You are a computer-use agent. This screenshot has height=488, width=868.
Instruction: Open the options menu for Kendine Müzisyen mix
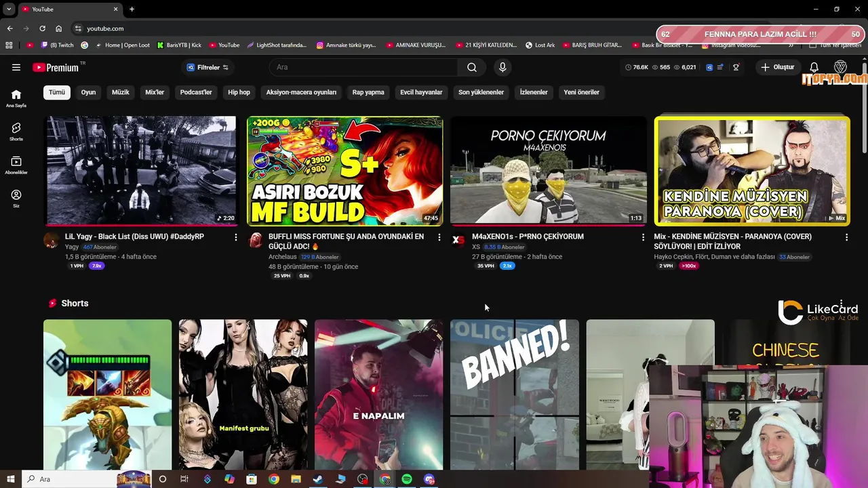(846, 237)
